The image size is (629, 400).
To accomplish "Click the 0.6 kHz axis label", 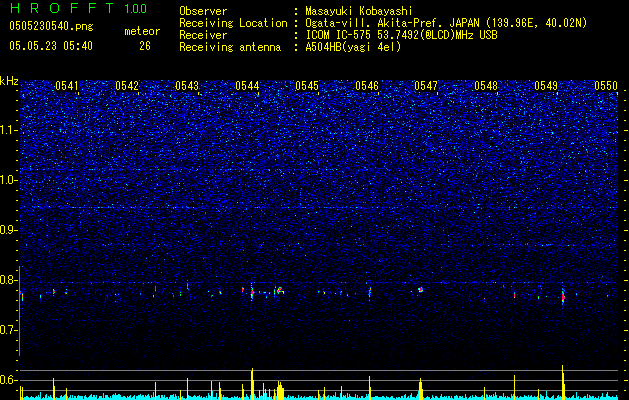I will 9,380.
